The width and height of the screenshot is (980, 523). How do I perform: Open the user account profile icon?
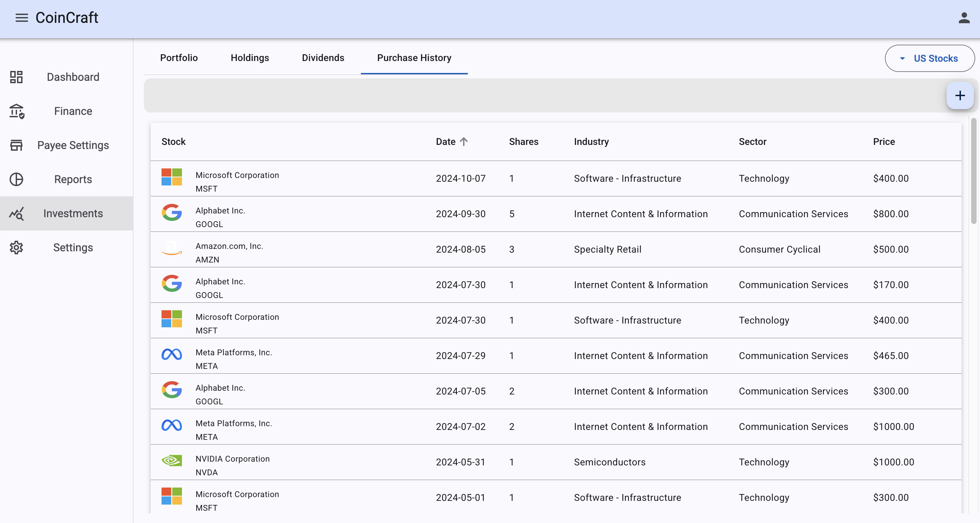click(x=964, y=18)
